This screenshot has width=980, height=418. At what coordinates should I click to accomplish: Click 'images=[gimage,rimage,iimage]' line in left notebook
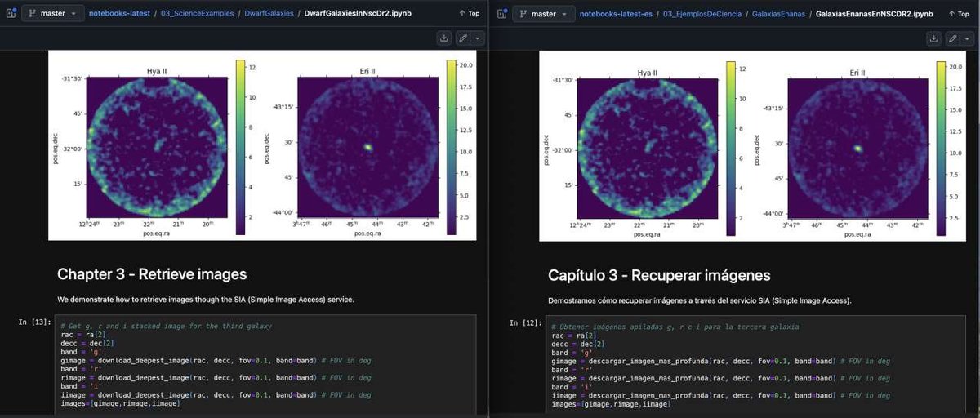click(x=121, y=404)
